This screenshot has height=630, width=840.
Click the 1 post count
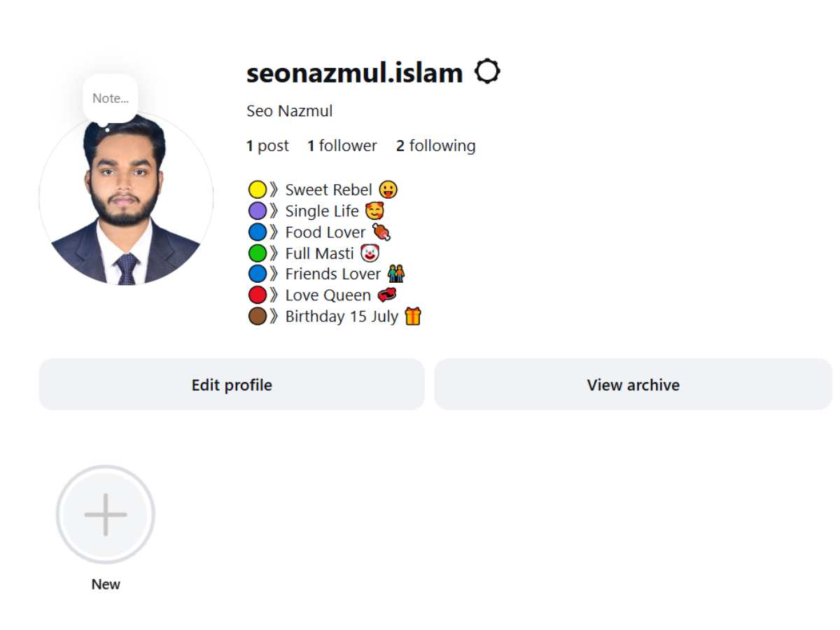coord(267,146)
